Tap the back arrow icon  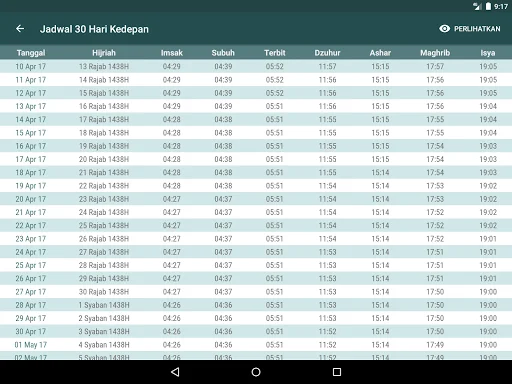pyautogui.click(x=20, y=29)
